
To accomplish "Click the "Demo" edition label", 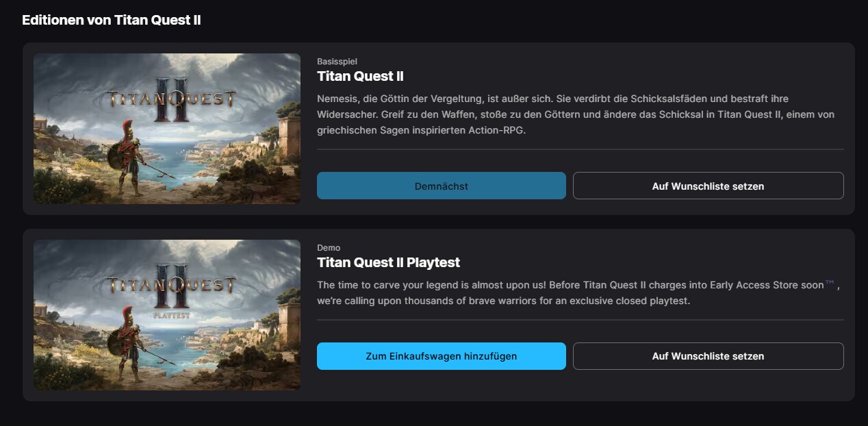I will click(x=329, y=248).
